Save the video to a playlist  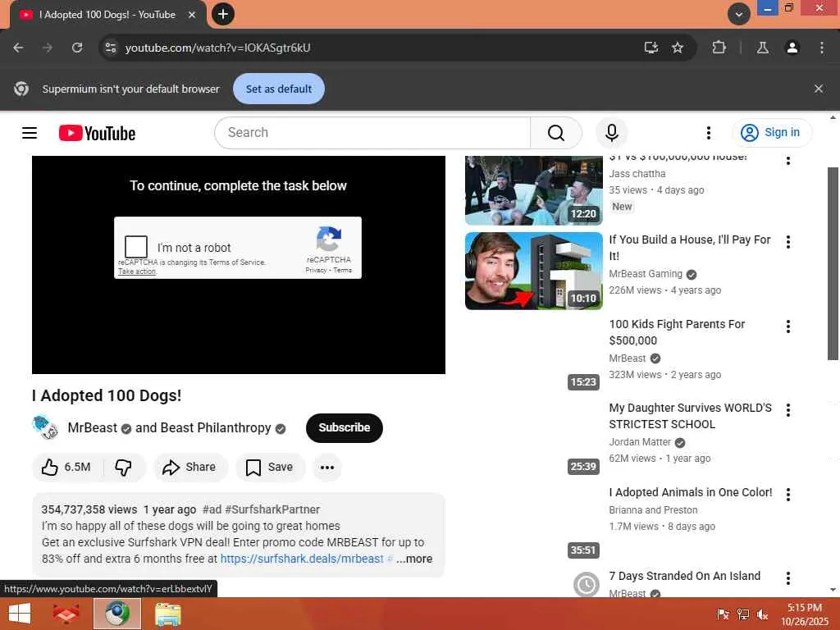270,467
